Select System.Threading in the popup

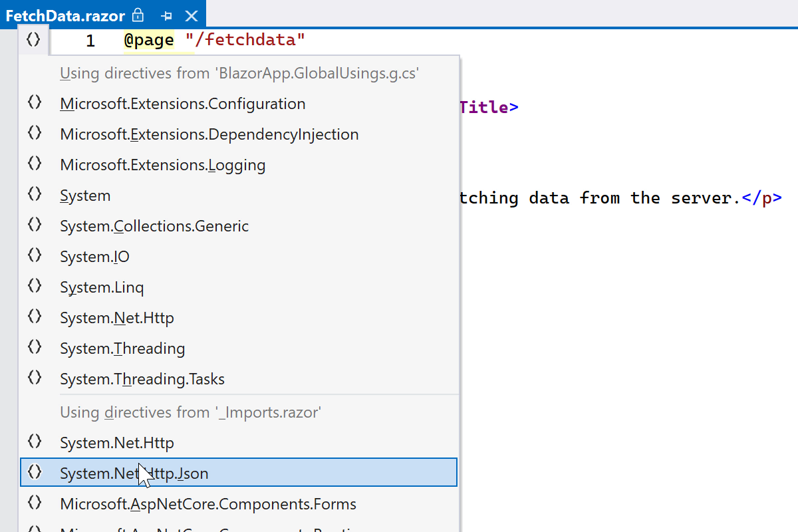(x=122, y=348)
